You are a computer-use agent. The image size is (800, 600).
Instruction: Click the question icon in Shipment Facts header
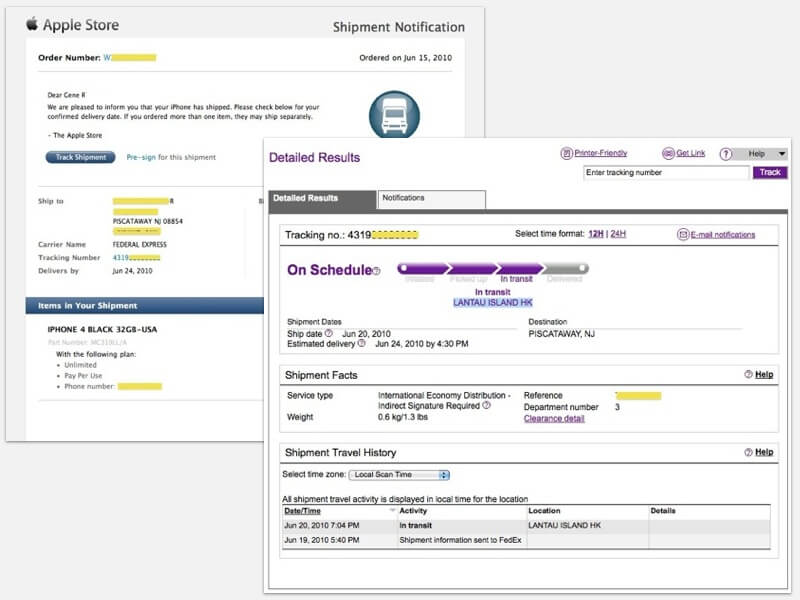point(748,374)
